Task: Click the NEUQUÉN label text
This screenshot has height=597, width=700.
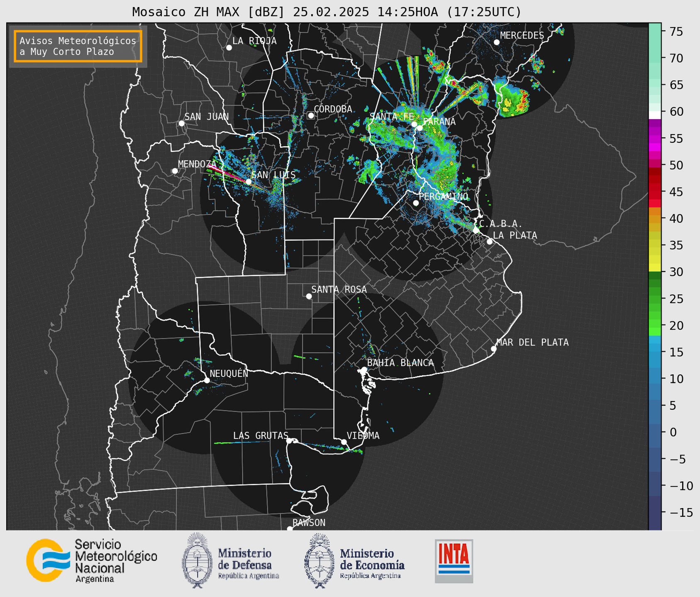Action: (229, 374)
